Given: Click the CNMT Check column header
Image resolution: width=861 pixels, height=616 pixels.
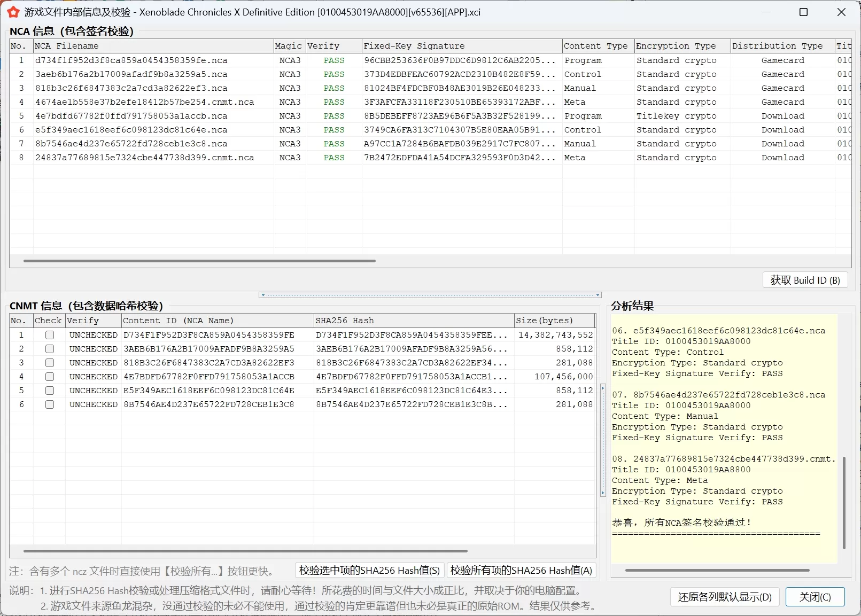Looking at the screenshot, I should pyautogui.click(x=49, y=321).
